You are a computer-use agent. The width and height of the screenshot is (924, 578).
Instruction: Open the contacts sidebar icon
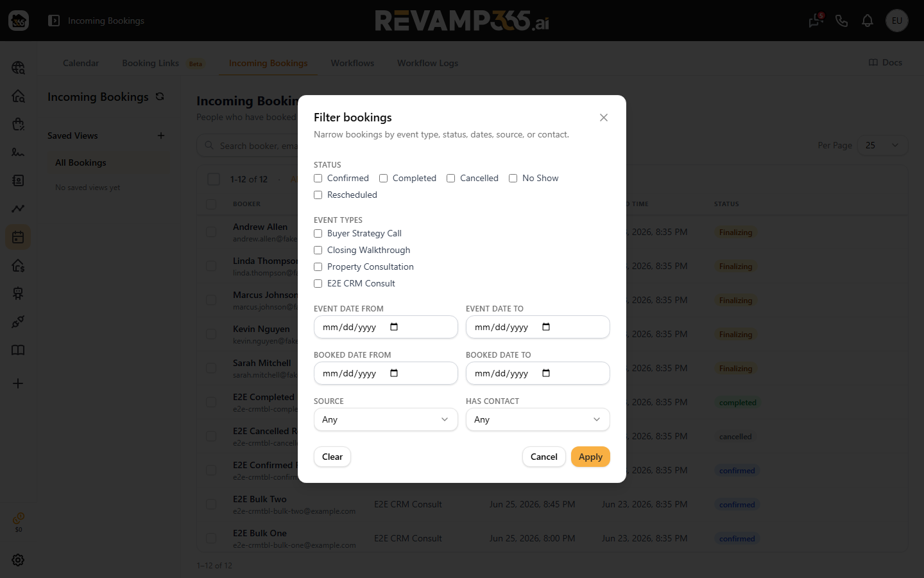pyautogui.click(x=18, y=180)
